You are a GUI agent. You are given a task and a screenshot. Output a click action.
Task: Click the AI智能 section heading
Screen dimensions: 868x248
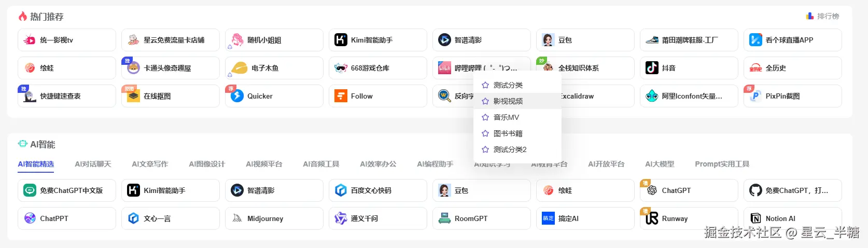37,144
